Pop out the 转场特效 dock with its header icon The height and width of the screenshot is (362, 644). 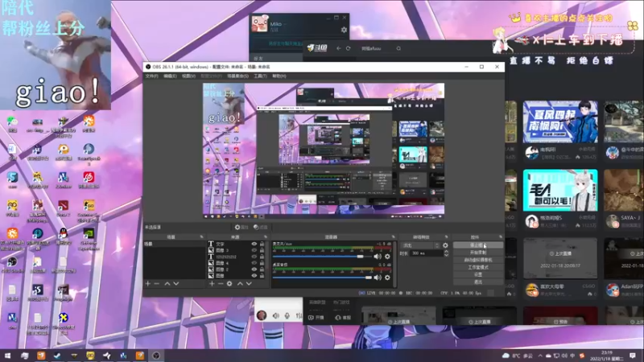click(x=447, y=237)
